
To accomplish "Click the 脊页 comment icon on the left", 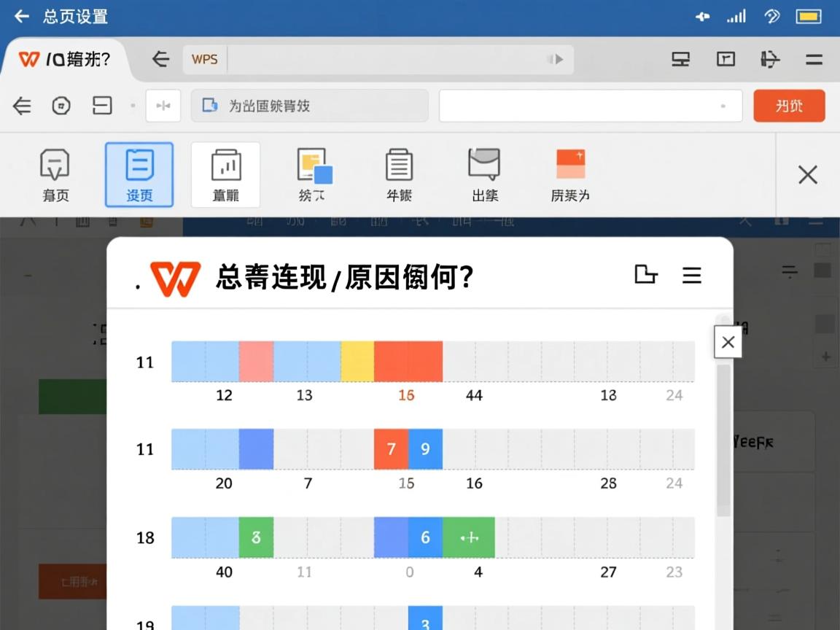I will pyautogui.click(x=55, y=174).
